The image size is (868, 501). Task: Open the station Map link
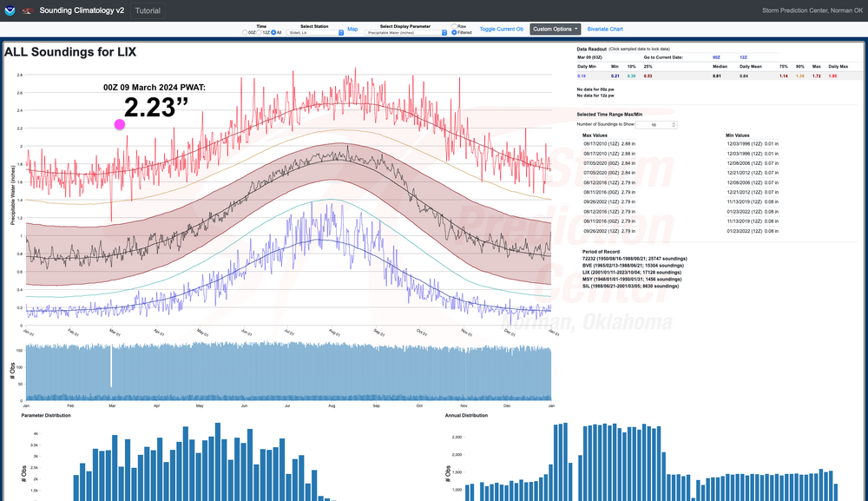352,30
